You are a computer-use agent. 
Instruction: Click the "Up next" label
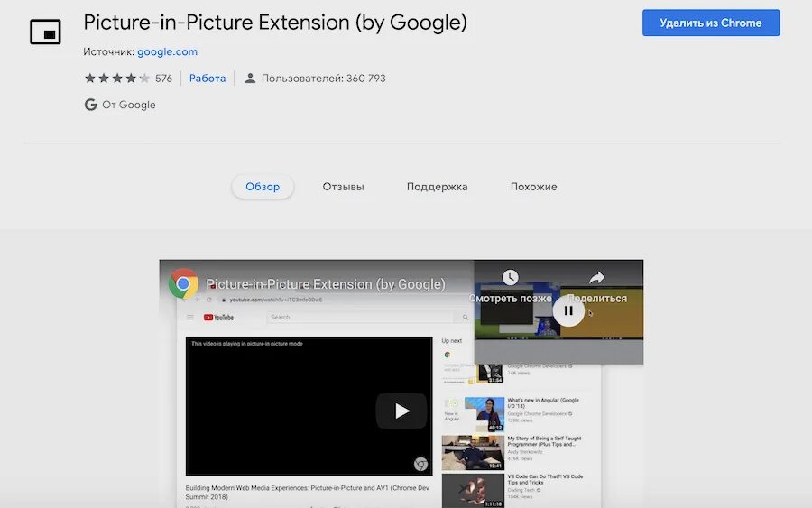tap(452, 341)
